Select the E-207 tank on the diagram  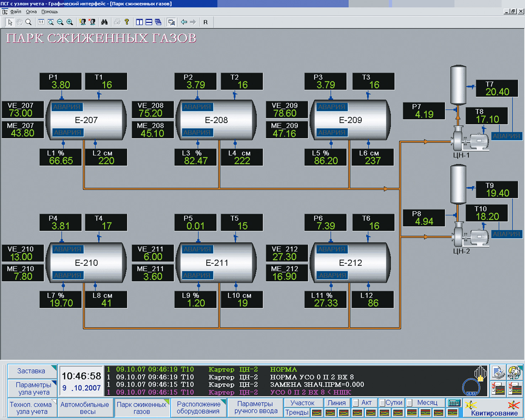point(86,120)
